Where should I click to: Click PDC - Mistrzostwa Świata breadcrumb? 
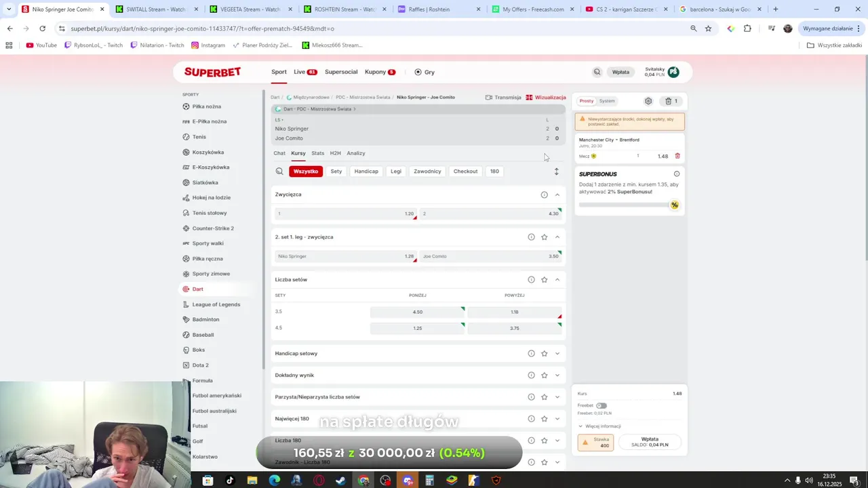(x=363, y=98)
